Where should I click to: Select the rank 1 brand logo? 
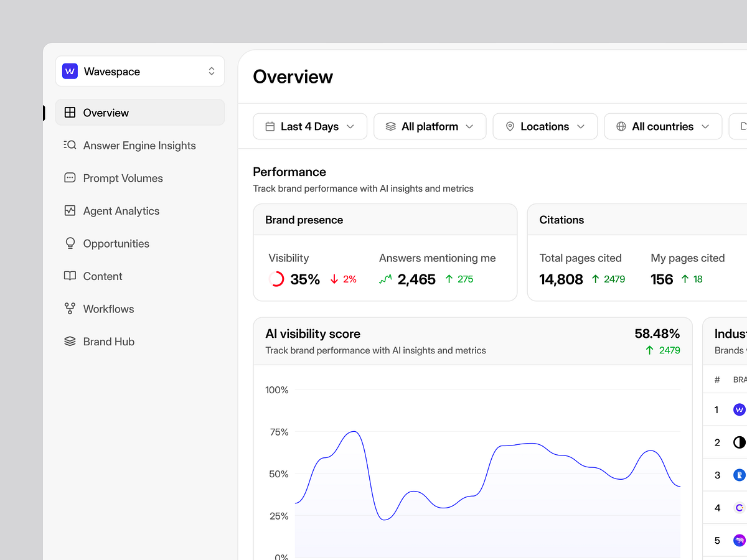[740, 409]
